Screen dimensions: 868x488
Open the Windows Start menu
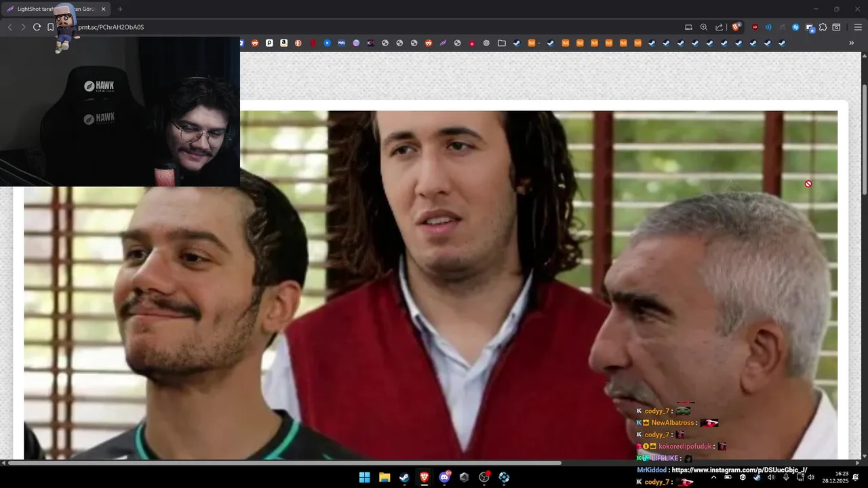[364, 477]
